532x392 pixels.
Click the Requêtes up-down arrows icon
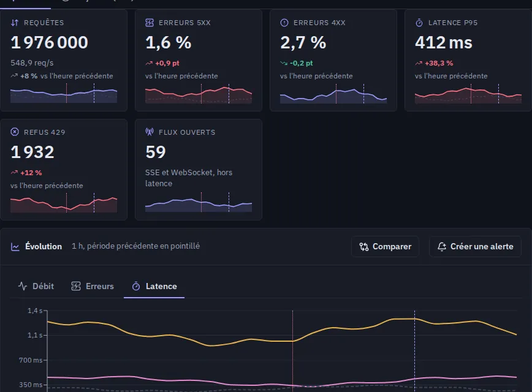coord(15,23)
